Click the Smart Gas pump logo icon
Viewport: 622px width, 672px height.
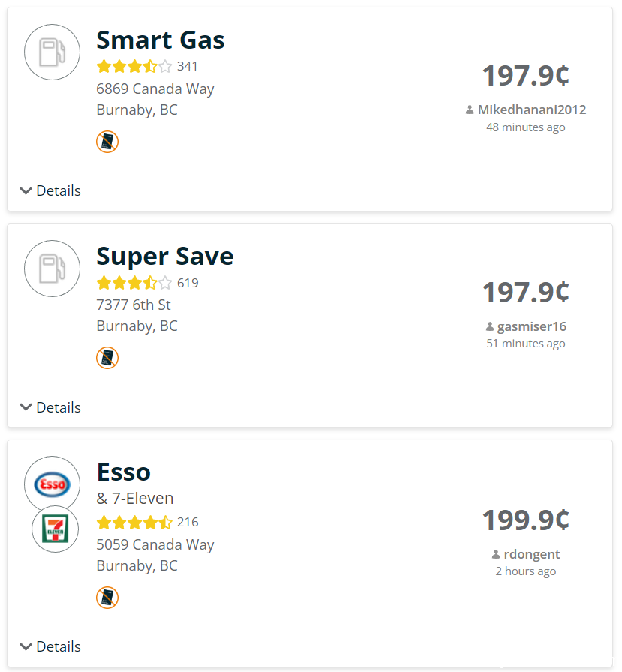(52, 52)
